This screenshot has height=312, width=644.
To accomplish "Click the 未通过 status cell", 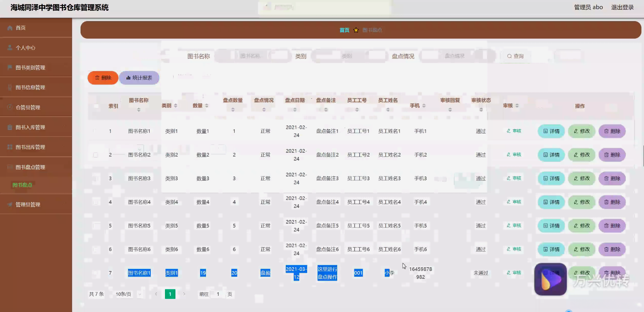I will click(x=481, y=273).
